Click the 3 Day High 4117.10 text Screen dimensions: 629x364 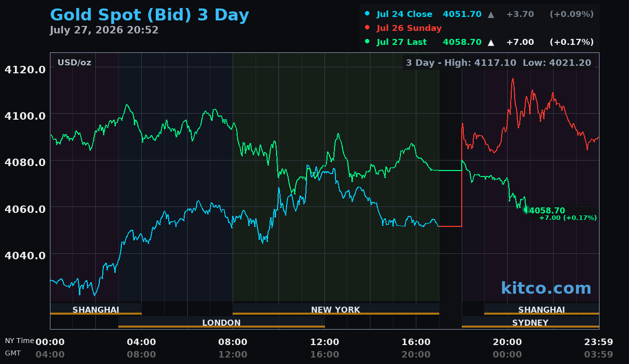(x=462, y=63)
